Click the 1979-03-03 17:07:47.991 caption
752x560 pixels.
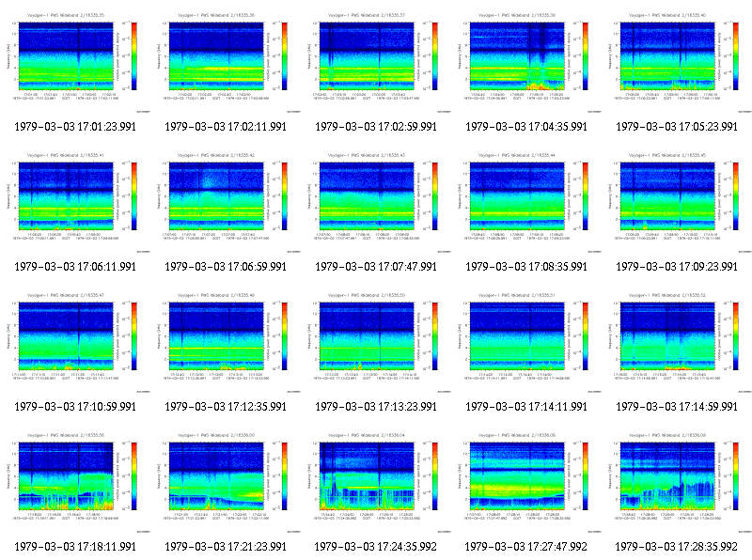[376, 267]
